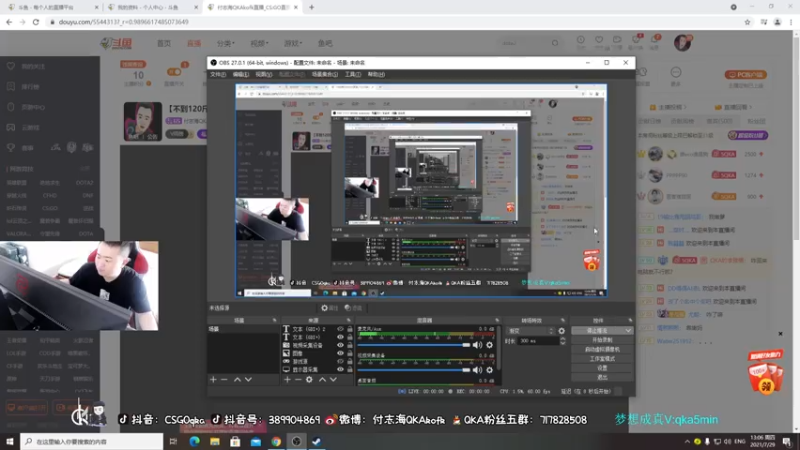
Task: Open the transition type dropdown
Action: [530, 331]
